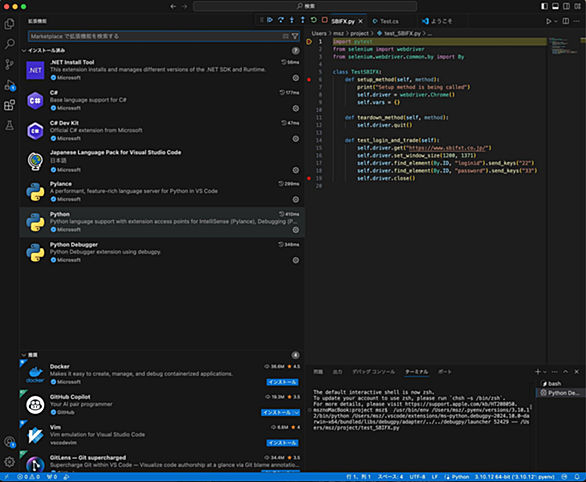
Task: Clear extensions search results icon
Action: (x=286, y=36)
